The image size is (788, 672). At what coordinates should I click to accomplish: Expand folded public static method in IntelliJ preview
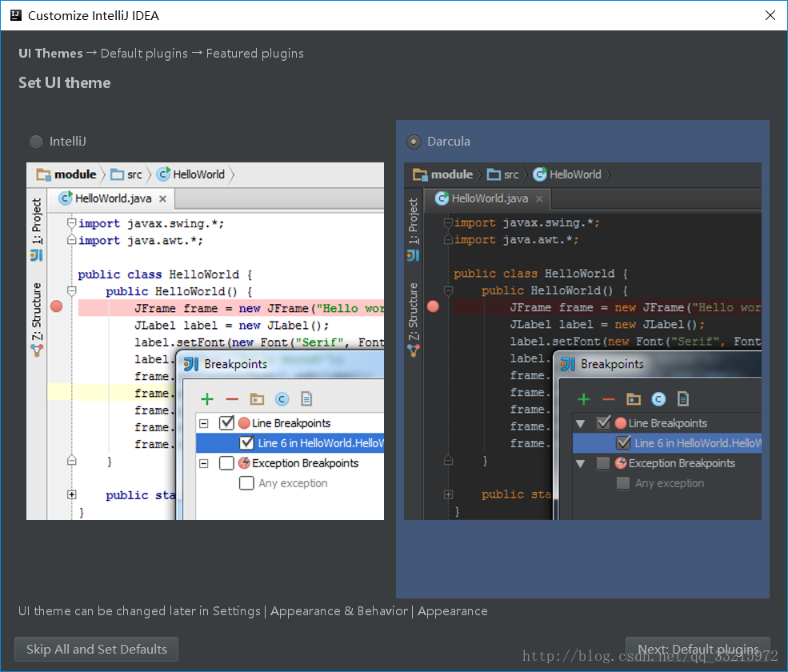click(x=72, y=494)
